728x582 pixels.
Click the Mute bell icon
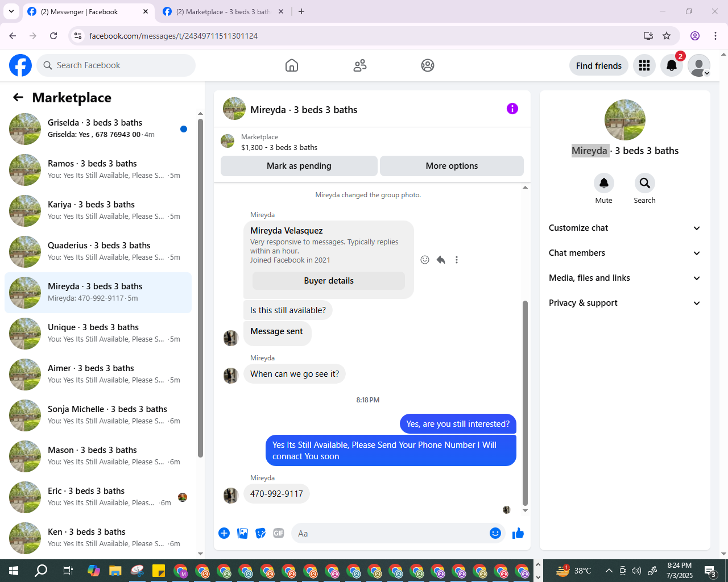point(604,183)
